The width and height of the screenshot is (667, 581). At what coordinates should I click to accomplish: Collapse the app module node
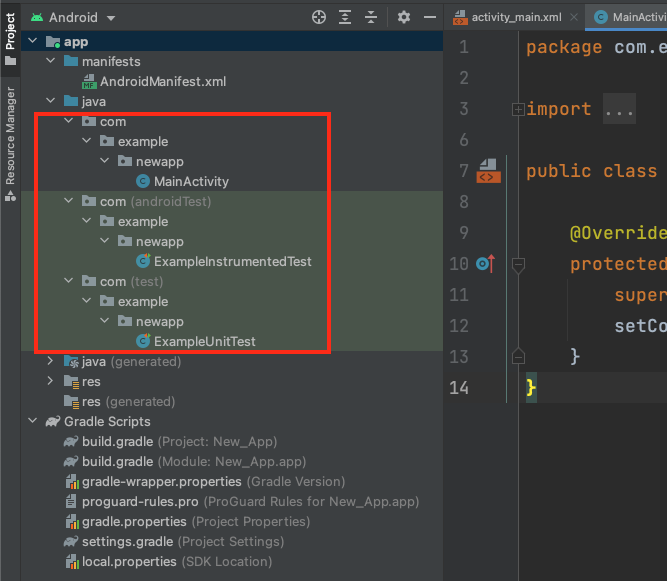coord(33,41)
